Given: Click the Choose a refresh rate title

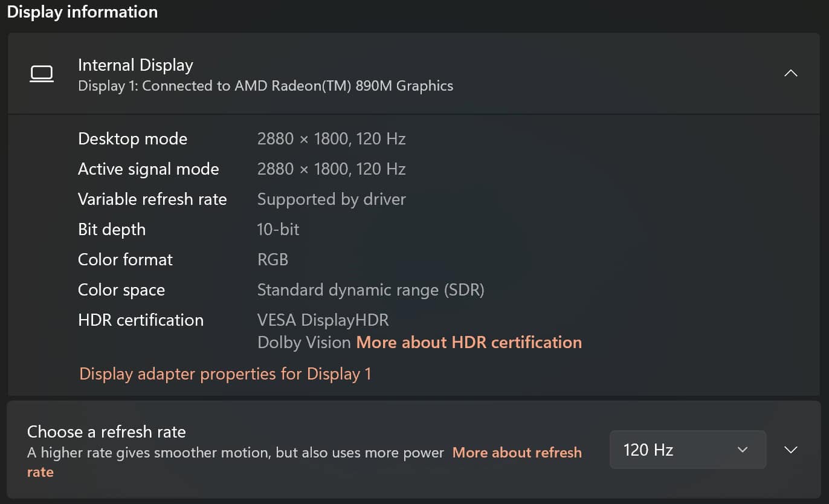Looking at the screenshot, I should [x=106, y=431].
